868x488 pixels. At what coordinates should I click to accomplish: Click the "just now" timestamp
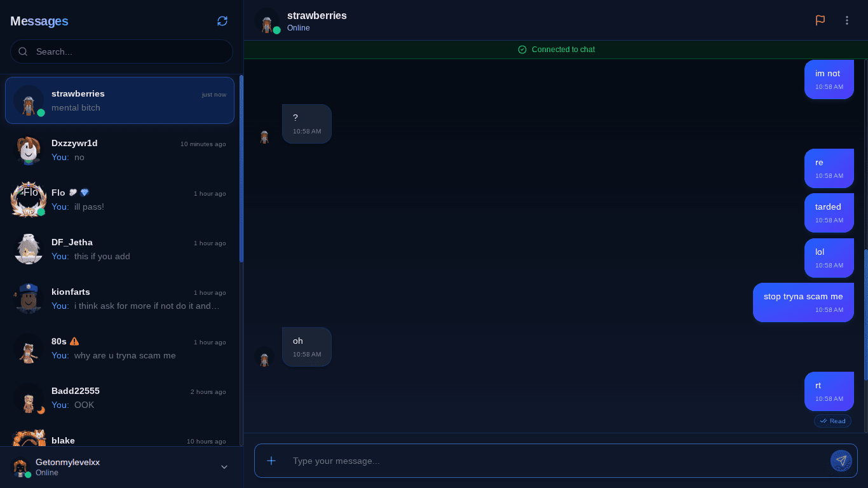[214, 95]
